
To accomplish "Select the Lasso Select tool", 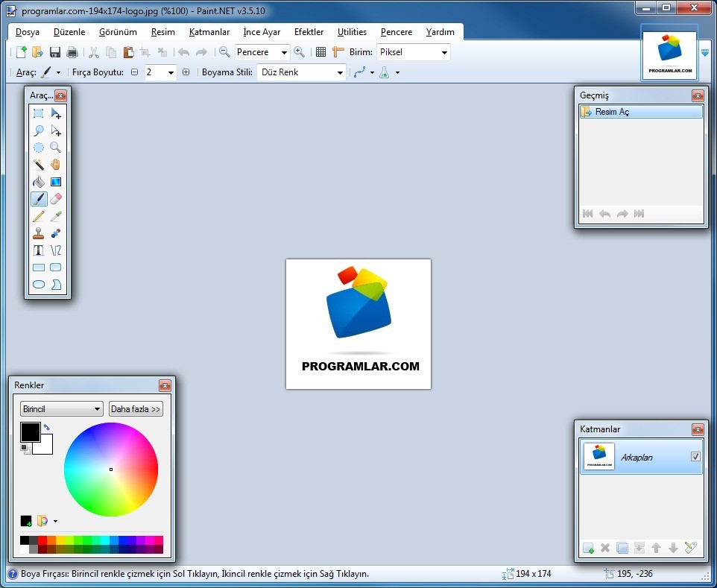I will pos(39,130).
